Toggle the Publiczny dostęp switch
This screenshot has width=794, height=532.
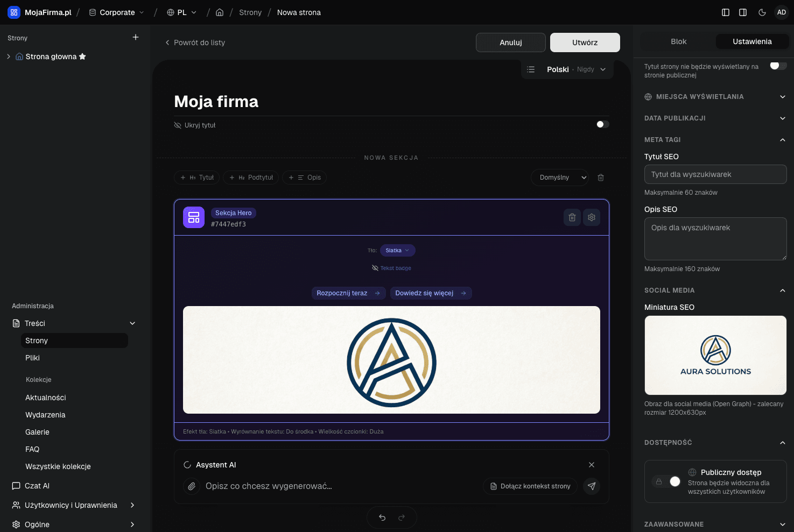tap(666, 481)
